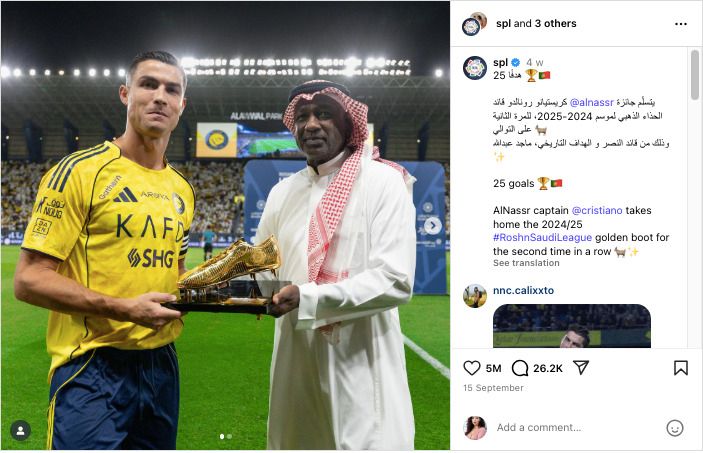Open the #RoshnSaudiLeague hashtag
This screenshot has height=453, width=703.
[542, 237]
